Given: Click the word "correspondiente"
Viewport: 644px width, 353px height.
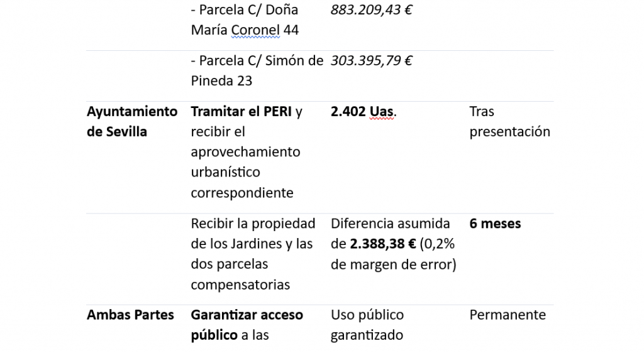Looking at the screenshot, I should (x=242, y=193).
